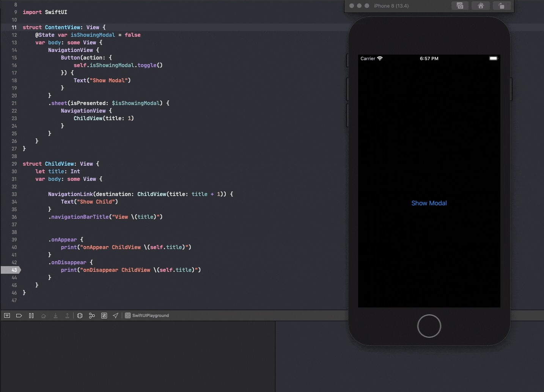This screenshot has height=392, width=544.
Task: Click 'Button(action:' on line 15
Action: click(83, 58)
